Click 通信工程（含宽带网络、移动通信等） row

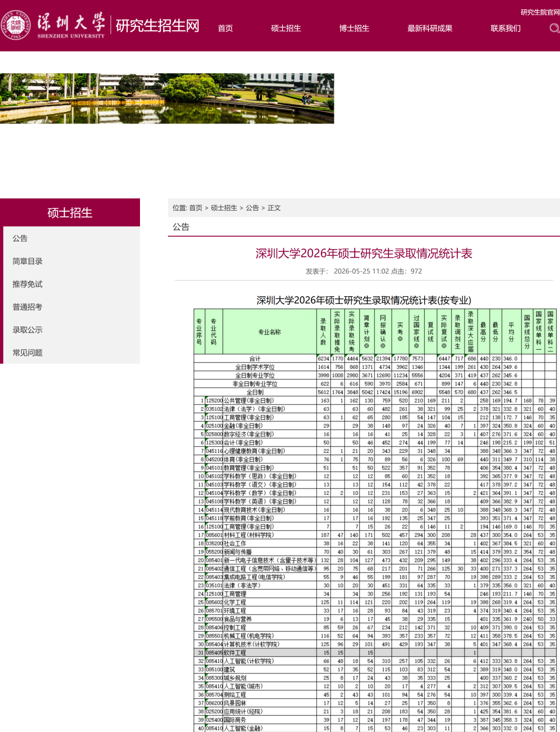(x=375, y=569)
